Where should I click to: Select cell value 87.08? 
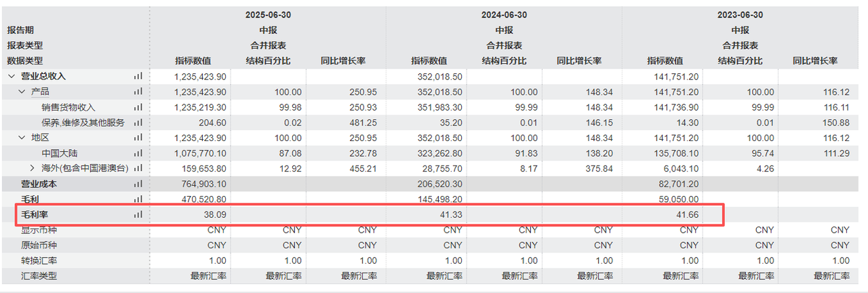(x=290, y=153)
